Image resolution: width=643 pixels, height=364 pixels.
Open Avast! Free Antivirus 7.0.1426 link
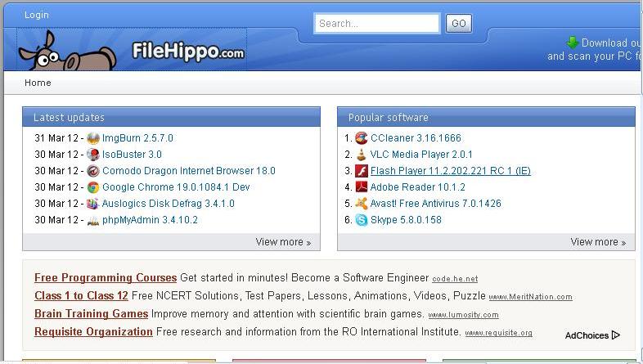tap(435, 204)
